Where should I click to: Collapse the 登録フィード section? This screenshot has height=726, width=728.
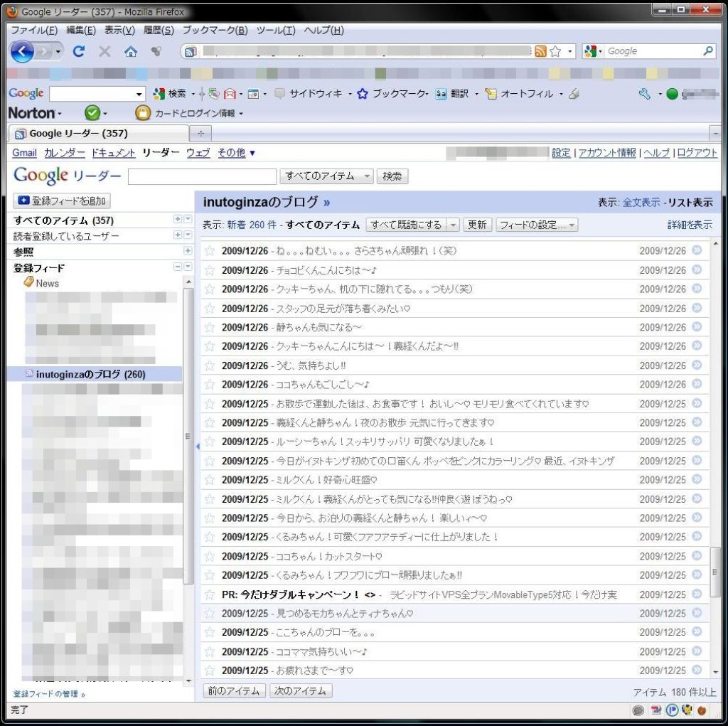pyautogui.click(x=177, y=267)
